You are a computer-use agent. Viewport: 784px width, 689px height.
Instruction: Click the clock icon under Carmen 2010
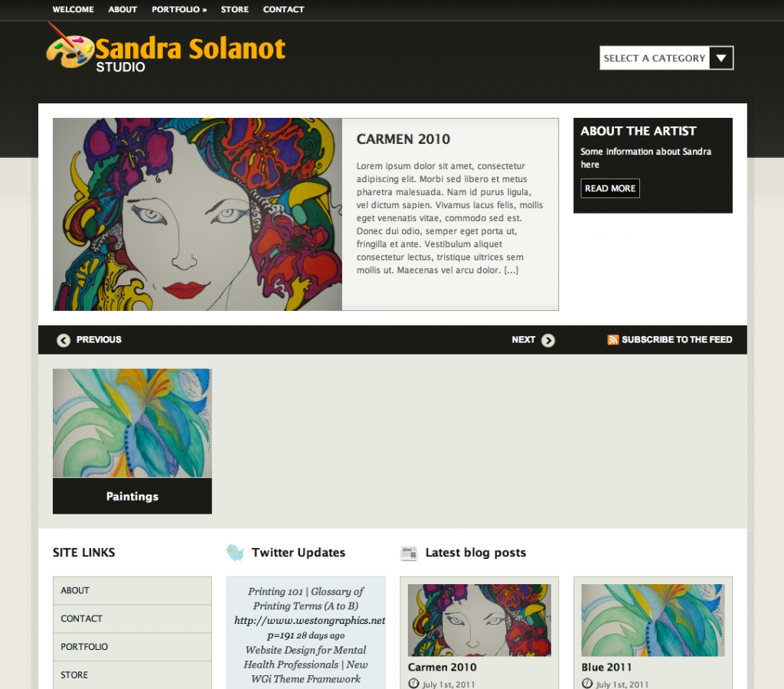pyautogui.click(x=413, y=684)
